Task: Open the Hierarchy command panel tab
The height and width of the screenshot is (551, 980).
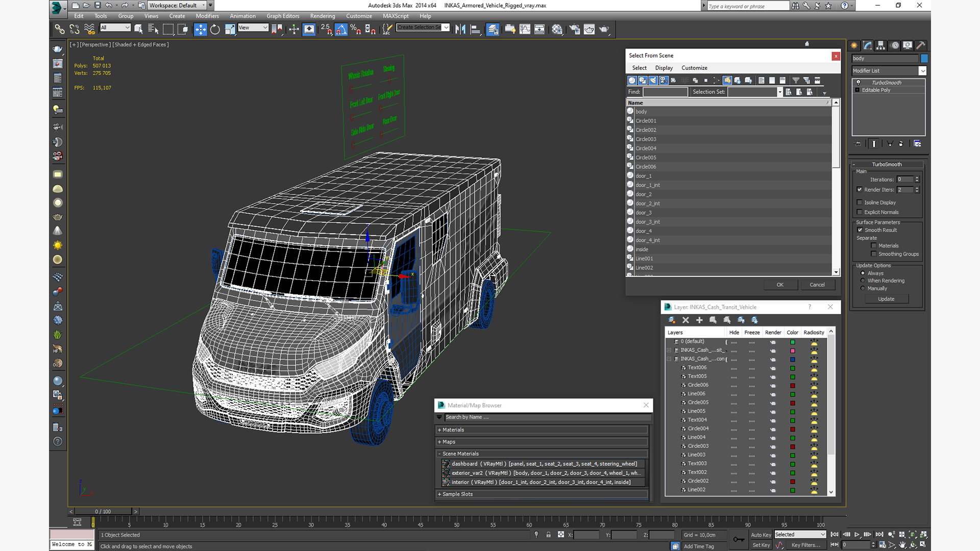Action: pyautogui.click(x=880, y=45)
